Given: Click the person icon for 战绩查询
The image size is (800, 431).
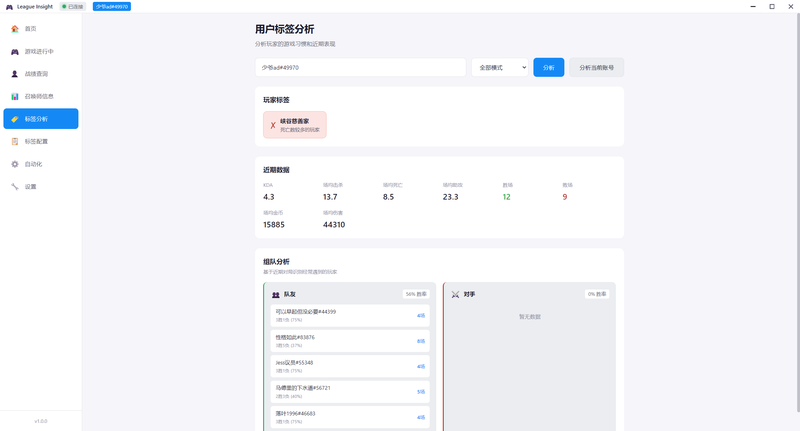Looking at the screenshot, I should coord(15,74).
